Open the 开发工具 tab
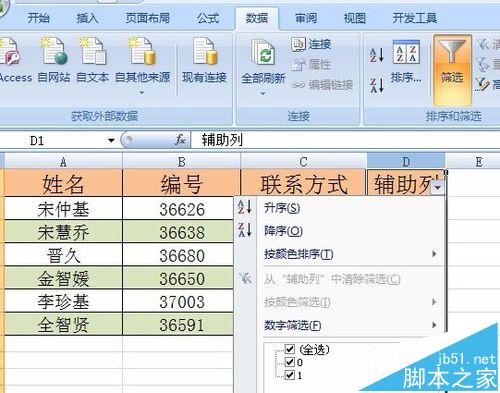 [414, 18]
